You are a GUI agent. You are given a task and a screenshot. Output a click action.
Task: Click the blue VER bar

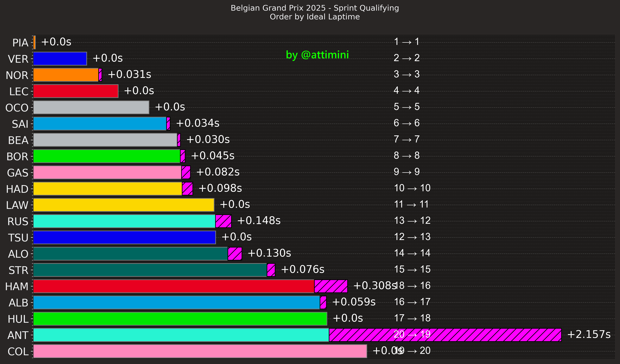point(60,59)
